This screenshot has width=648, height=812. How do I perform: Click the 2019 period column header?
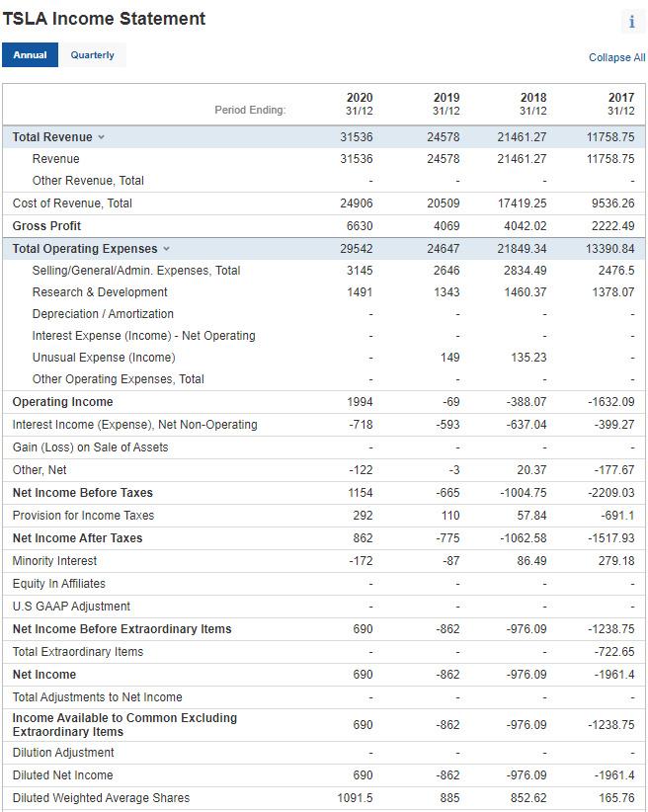[x=446, y=104]
